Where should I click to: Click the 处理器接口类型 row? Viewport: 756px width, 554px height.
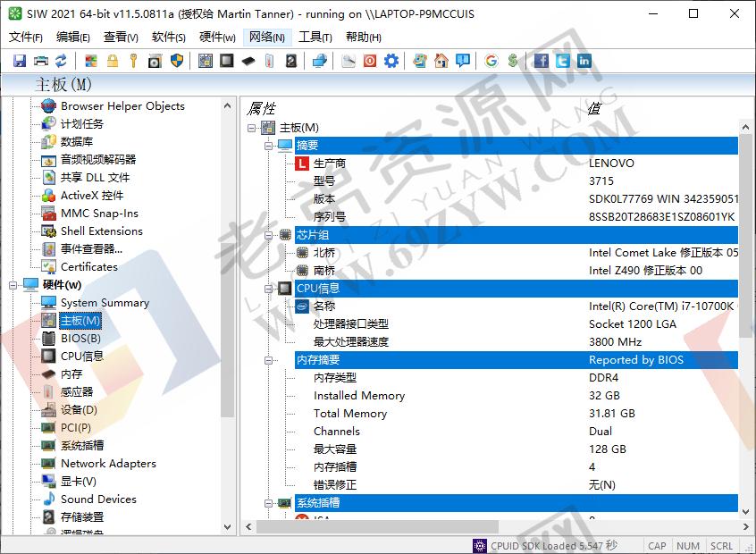click(517, 324)
